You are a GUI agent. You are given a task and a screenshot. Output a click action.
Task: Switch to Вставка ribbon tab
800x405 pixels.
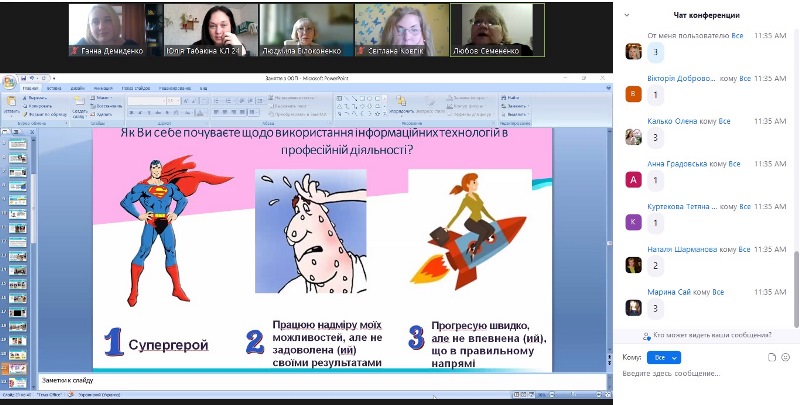pos(54,88)
